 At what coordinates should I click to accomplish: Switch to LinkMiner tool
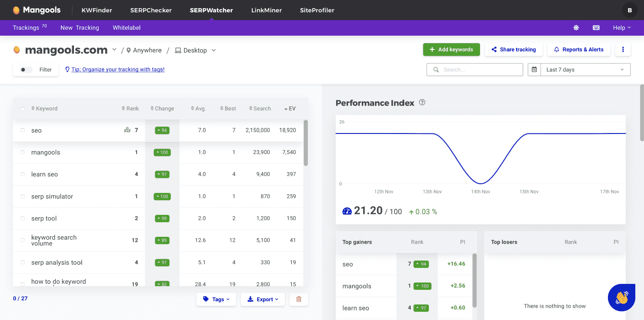coord(267,10)
